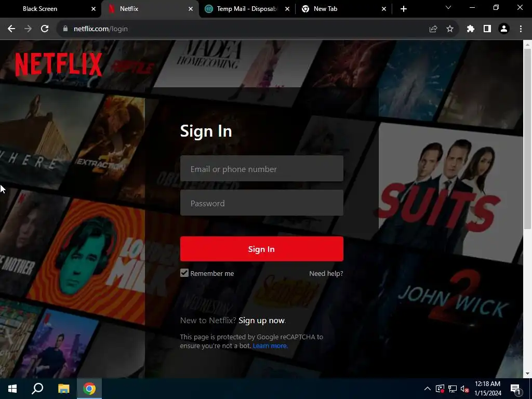Screen dimensions: 532x399
Task: Open the network tray icon
Action: 453,389
